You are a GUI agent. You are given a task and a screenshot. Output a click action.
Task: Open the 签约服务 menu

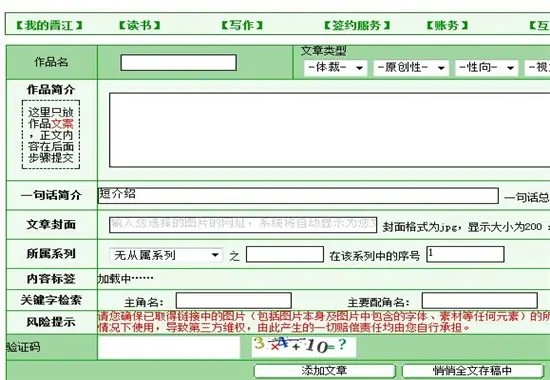(x=357, y=25)
